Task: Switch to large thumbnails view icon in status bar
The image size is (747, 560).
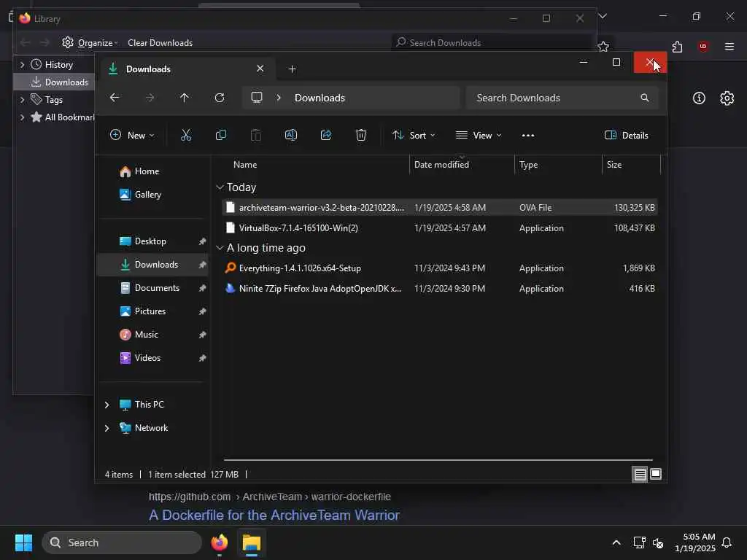Action: [x=656, y=474]
